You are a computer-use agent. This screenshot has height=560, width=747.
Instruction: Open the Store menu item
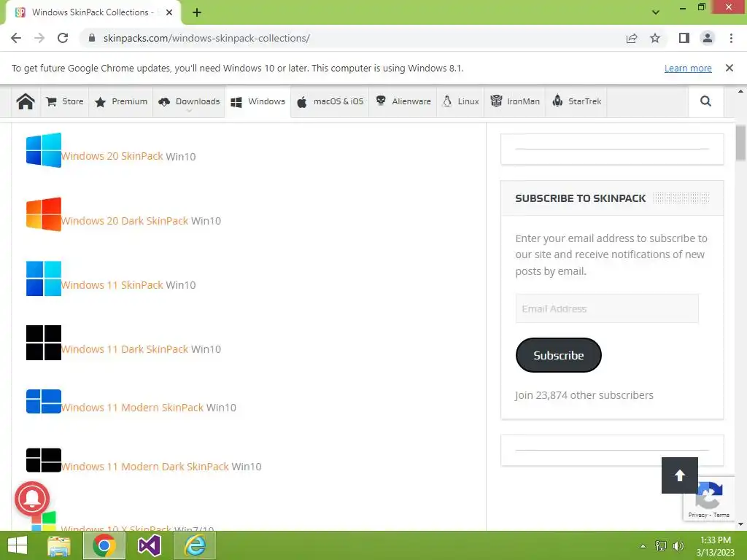tap(65, 101)
